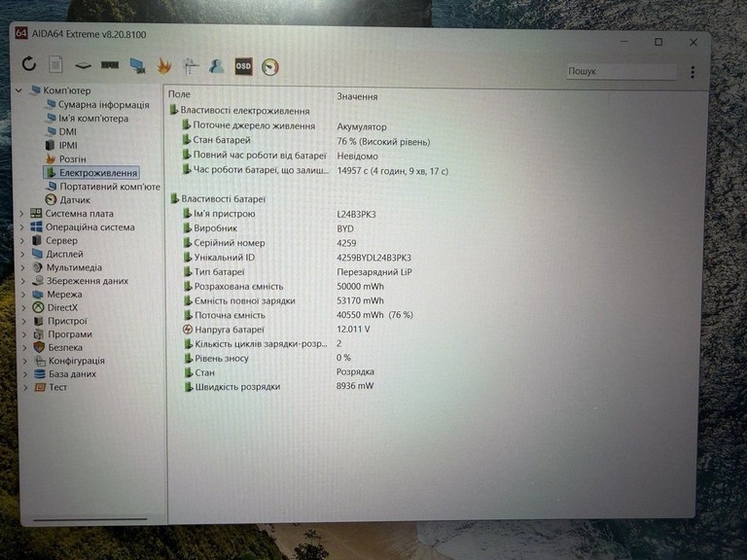This screenshot has height=560, width=747.
Task: Select Ємність повної зарядки row
Action: (283, 300)
